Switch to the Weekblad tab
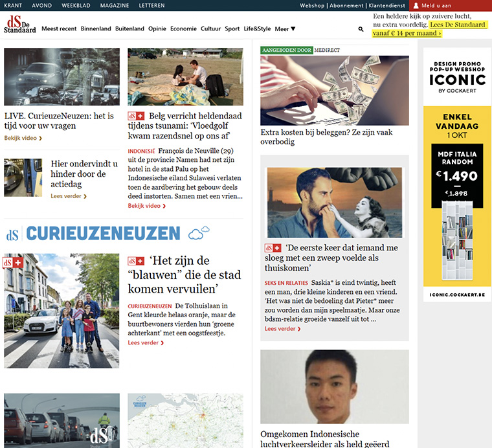 (x=76, y=5)
